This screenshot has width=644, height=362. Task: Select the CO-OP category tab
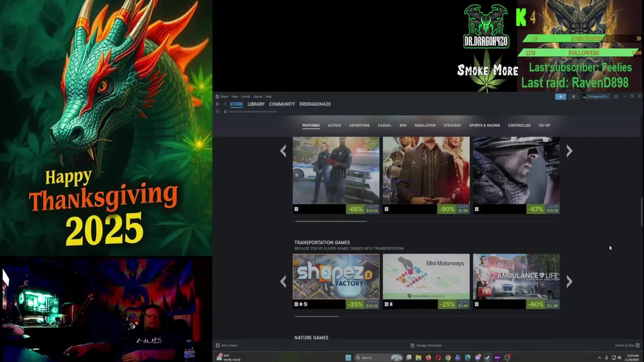coord(544,125)
